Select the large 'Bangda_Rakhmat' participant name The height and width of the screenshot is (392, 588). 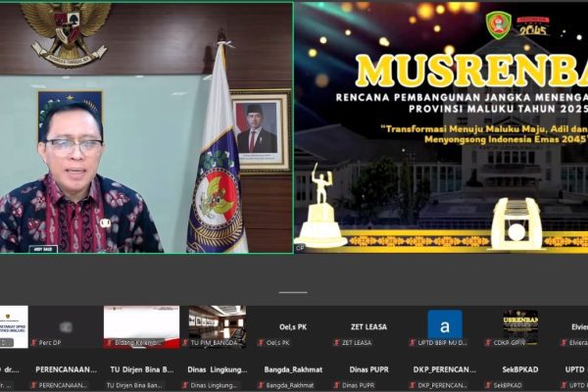[293, 369]
